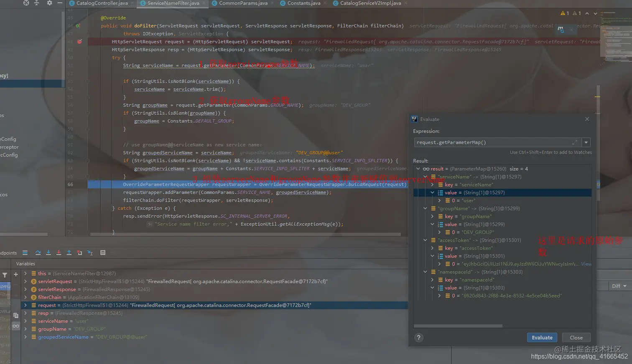Expand the servletRequest variable node
Screen dimensions: 632x364
(x=25, y=281)
